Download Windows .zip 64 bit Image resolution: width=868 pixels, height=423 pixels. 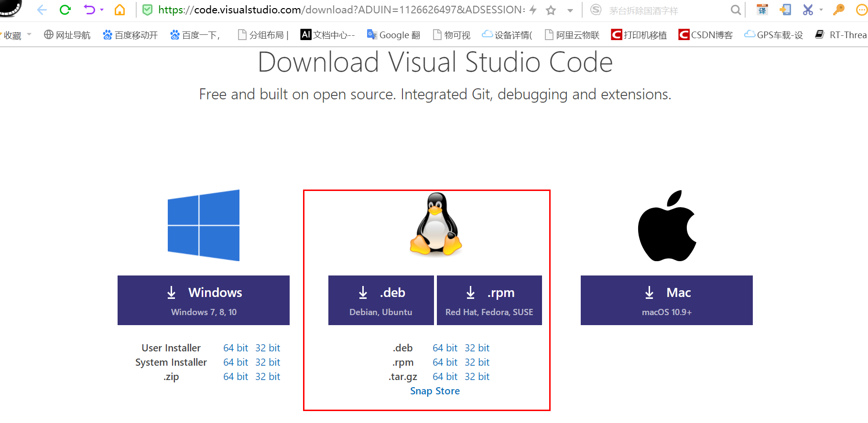[x=236, y=377]
